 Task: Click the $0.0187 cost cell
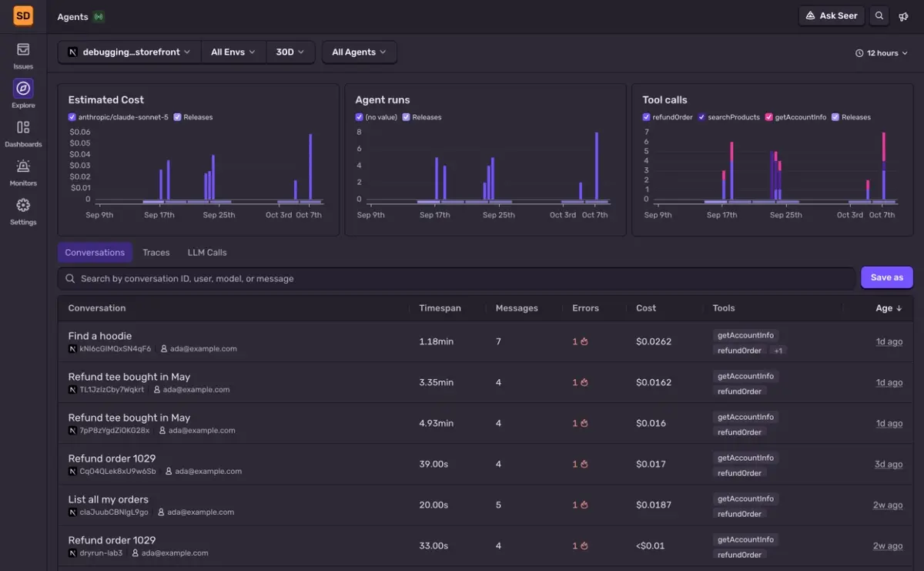point(654,505)
